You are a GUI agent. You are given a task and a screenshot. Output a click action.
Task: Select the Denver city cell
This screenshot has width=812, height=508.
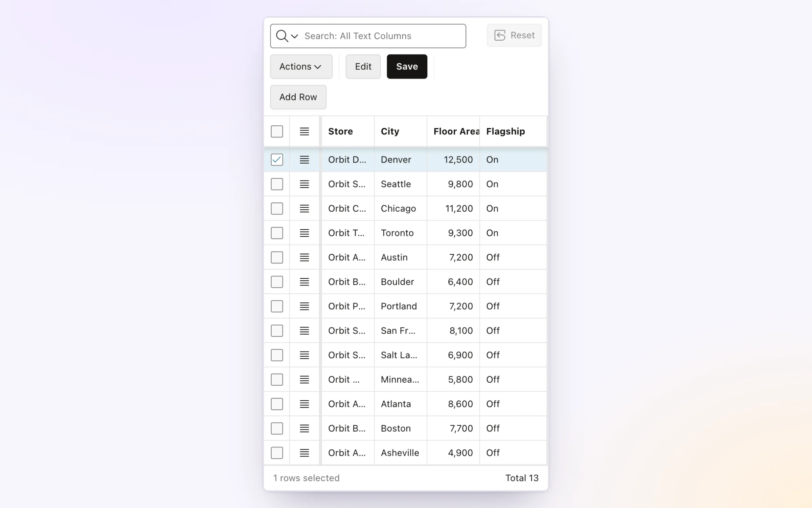pos(401,160)
